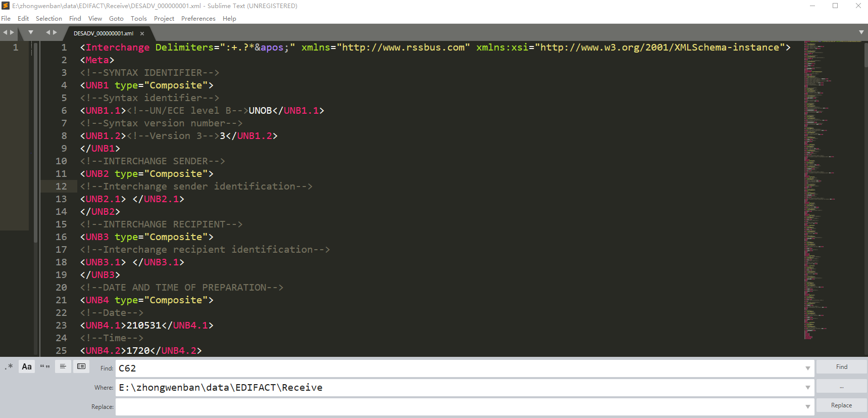
Task: Toggle use buffer for results icon
Action: 81,367
